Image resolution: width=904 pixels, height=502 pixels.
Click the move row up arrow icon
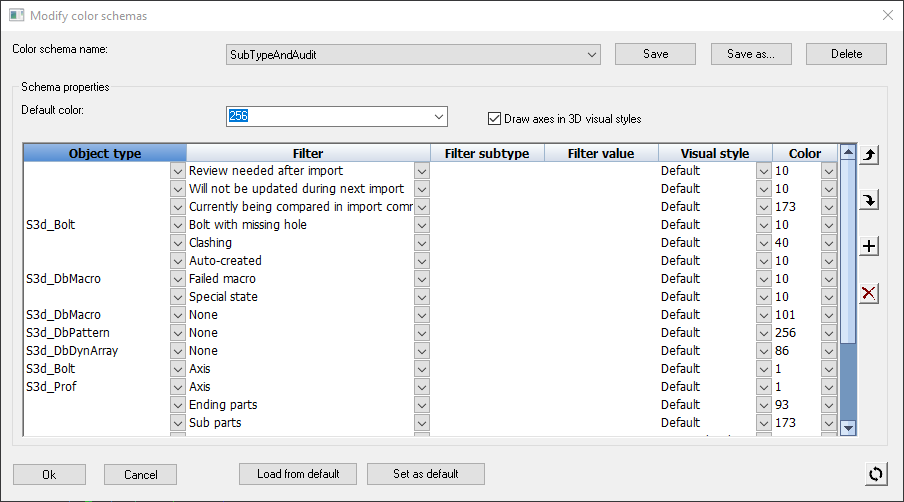pyautogui.click(x=869, y=154)
